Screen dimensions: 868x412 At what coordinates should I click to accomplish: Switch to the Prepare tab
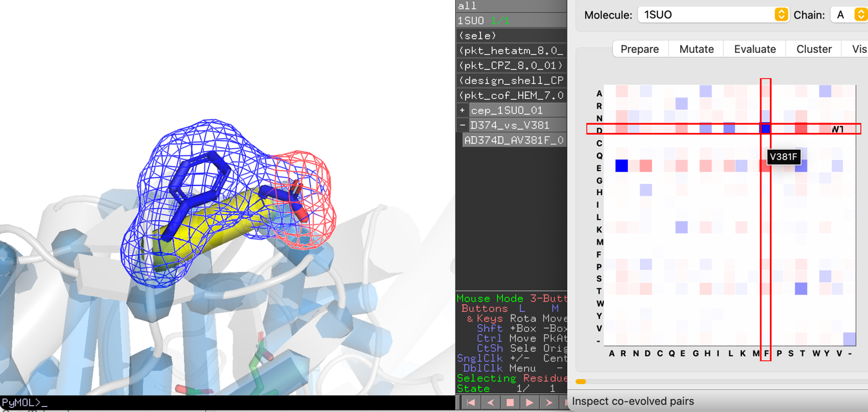tap(640, 49)
